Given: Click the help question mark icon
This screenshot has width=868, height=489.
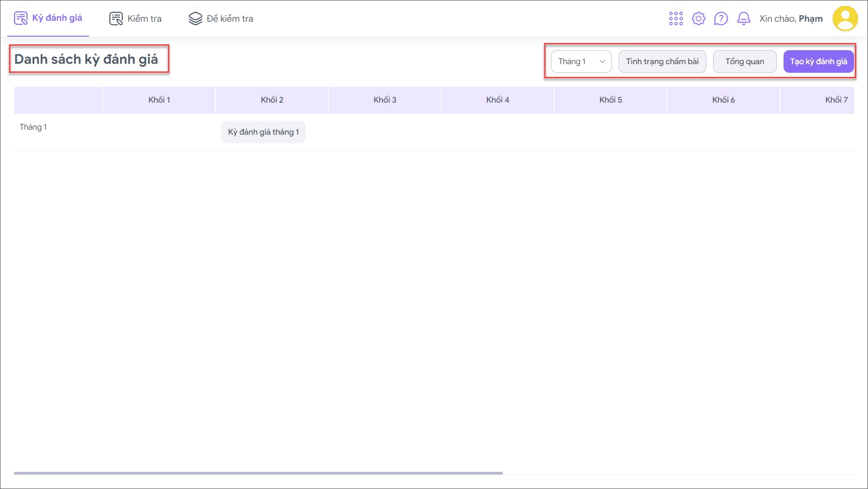Looking at the screenshot, I should click(721, 19).
